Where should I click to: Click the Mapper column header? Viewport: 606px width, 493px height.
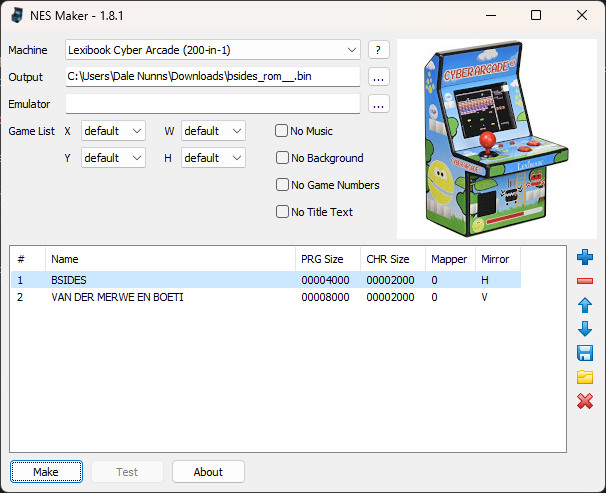(x=451, y=259)
